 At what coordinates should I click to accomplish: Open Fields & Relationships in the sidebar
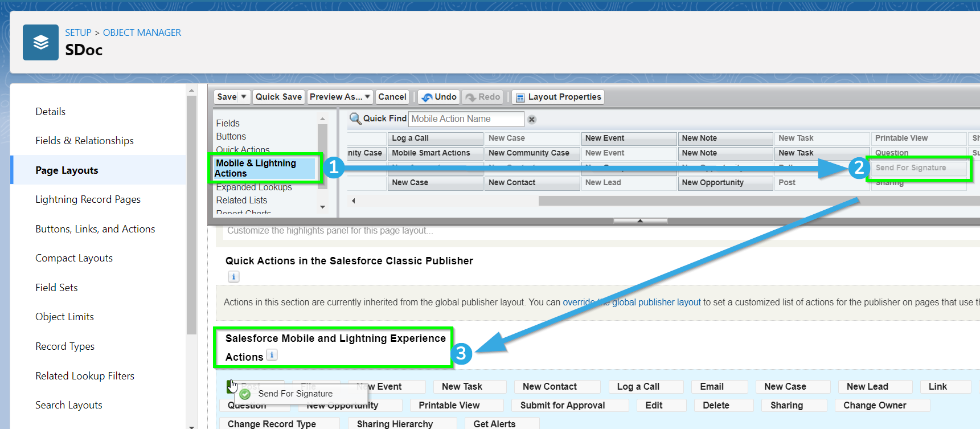84,141
